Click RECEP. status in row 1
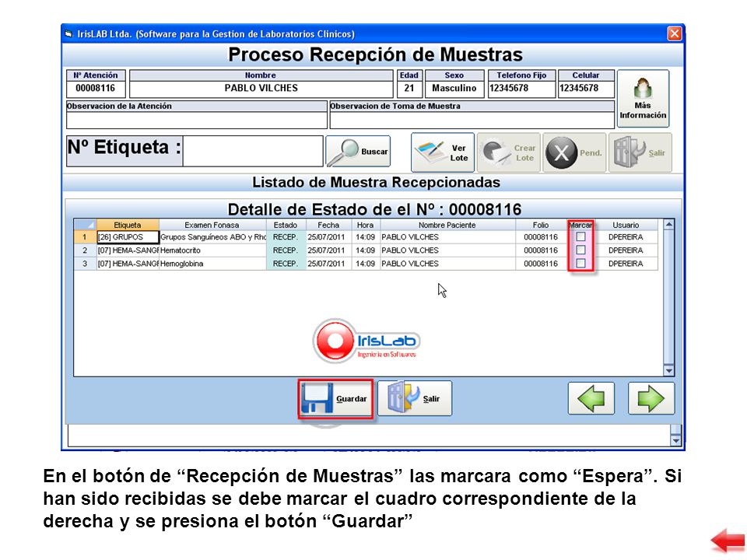747x560 pixels. (x=286, y=236)
